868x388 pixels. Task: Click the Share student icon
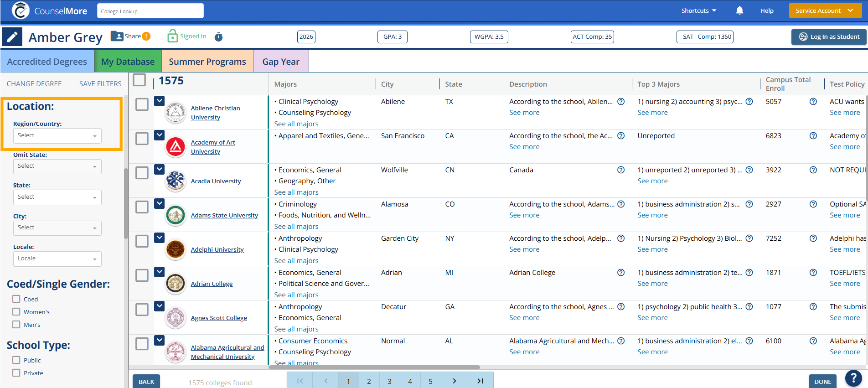coord(117,36)
